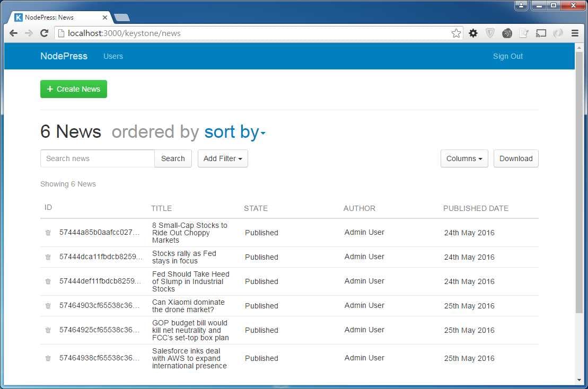The width and height of the screenshot is (588, 389).
Task: Open 'Fed Should Take Heed of Slump' news title
Action: click(x=190, y=281)
